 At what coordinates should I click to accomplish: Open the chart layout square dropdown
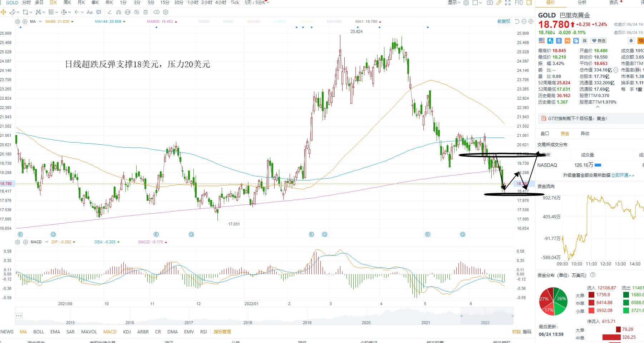pos(477,3)
